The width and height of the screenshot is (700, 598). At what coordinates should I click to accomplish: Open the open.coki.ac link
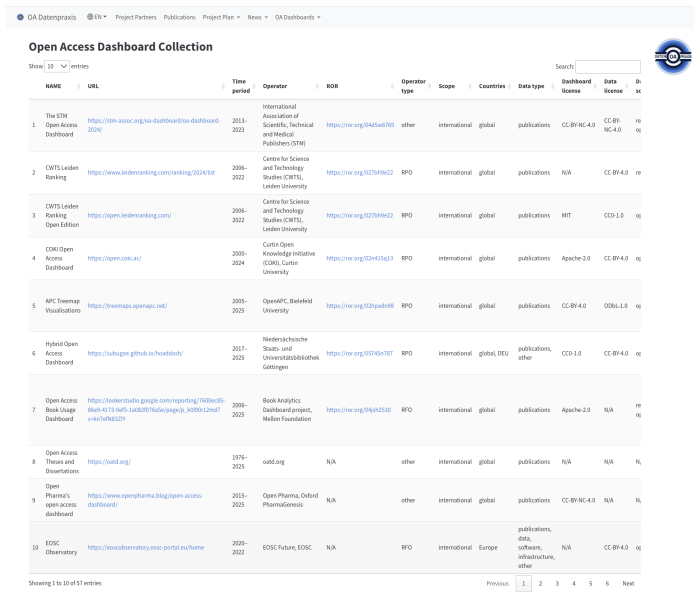(x=114, y=258)
